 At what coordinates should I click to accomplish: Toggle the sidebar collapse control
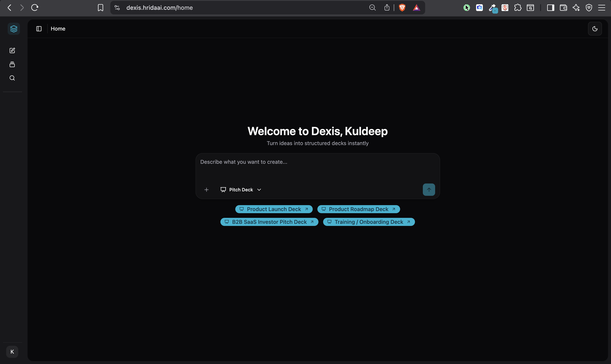(39, 29)
